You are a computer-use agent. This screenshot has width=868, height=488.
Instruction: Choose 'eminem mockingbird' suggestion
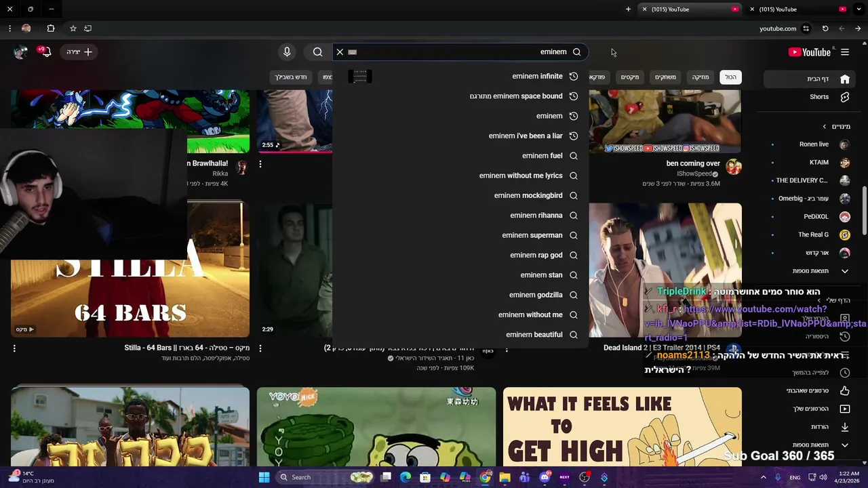click(460, 195)
